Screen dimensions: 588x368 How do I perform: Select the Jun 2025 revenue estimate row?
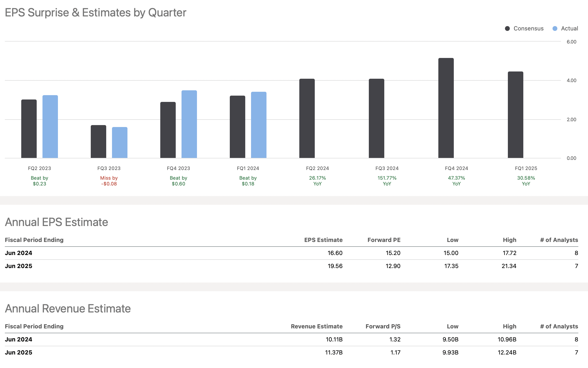click(292, 352)
